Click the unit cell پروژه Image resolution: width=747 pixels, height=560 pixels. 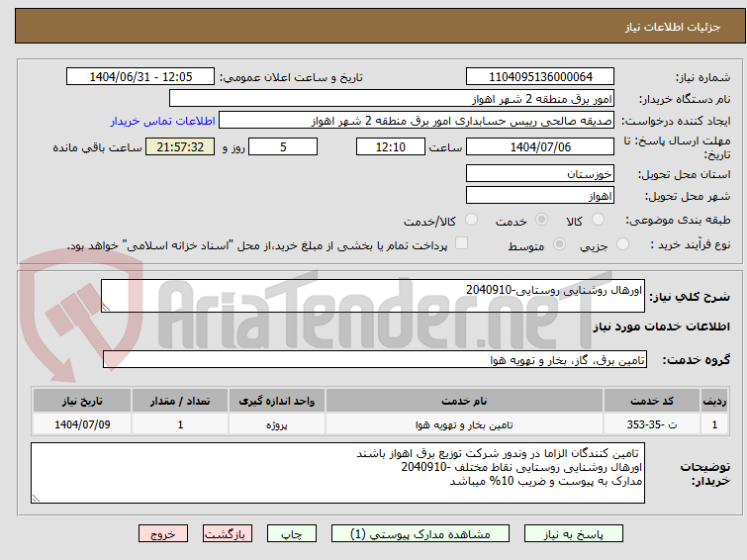pyautogui.click(x=277, y=424)
